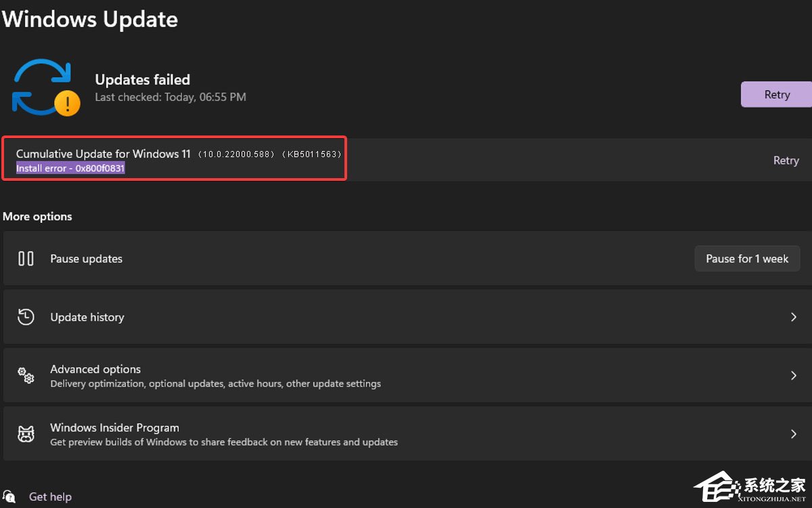This screenshot has height=508, width=812.
Task: Expand Update history chevron
Action: pyautogui.click(x=794, y=317)
